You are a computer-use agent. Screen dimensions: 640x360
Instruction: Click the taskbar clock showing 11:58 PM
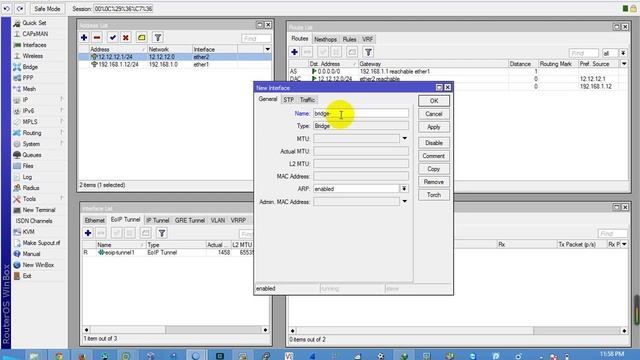coord(612,353)
